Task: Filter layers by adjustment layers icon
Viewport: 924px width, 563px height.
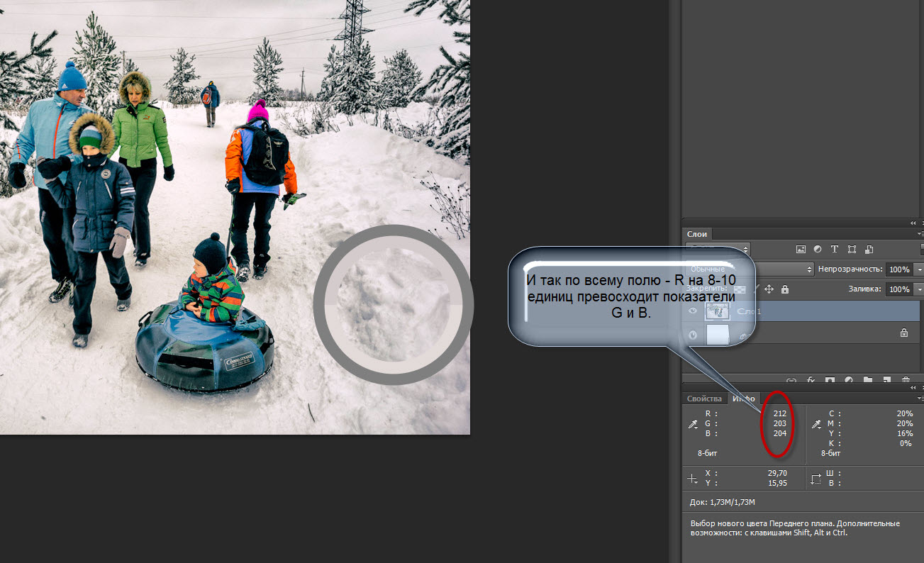Action: pos(818,250)
